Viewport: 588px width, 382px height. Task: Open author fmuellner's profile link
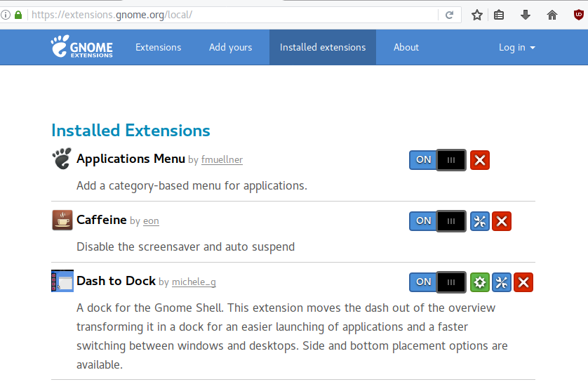coord(222,160)
